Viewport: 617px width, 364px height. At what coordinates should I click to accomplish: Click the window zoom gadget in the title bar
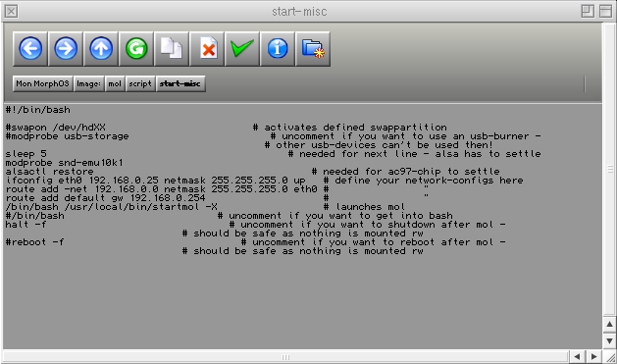tap(588, 11)
